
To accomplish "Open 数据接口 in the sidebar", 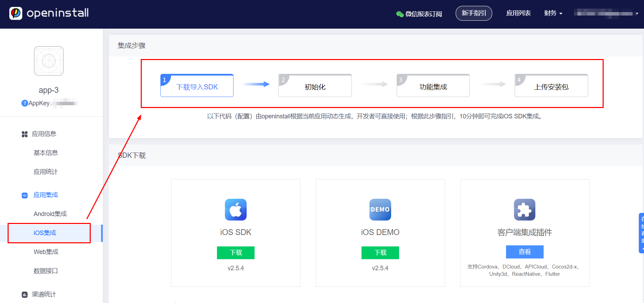I will point(46,271).
